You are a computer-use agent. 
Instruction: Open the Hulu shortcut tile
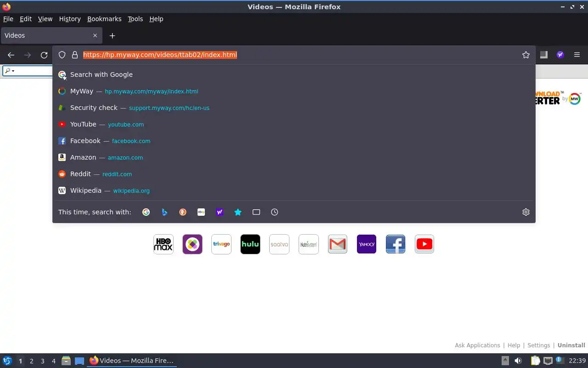(x=250, y=244)
